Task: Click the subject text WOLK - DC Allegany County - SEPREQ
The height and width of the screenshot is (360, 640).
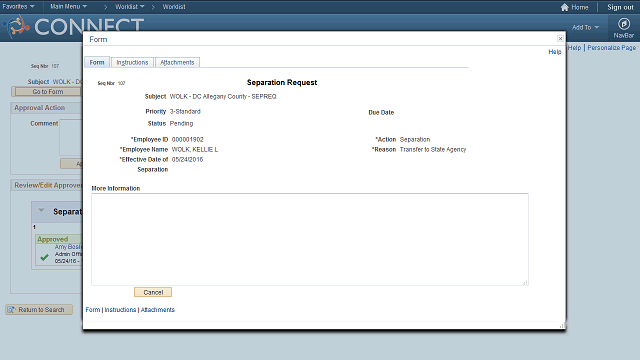Action: (223, 97)
